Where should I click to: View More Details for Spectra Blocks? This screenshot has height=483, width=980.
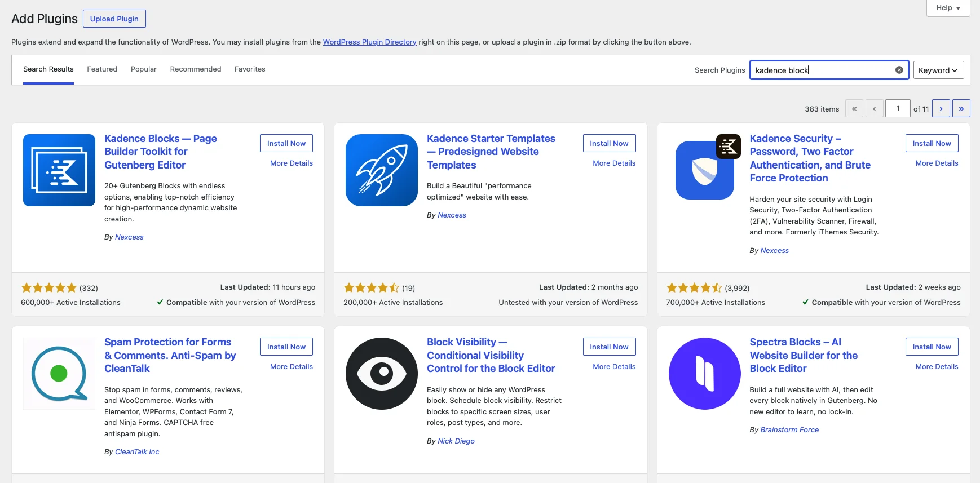[937, 366]
